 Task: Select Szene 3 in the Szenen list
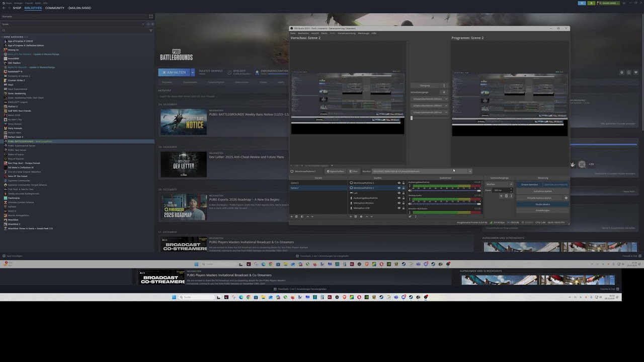(318, 183)
